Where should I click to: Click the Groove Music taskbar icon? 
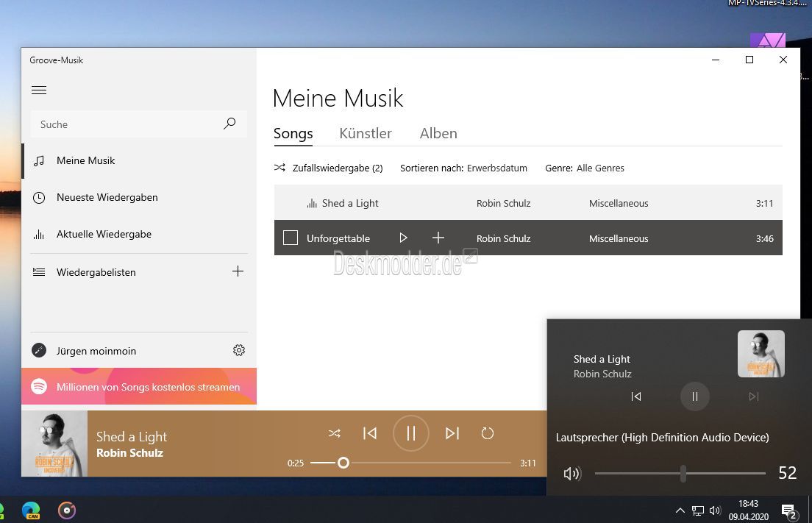click(67, 510)
